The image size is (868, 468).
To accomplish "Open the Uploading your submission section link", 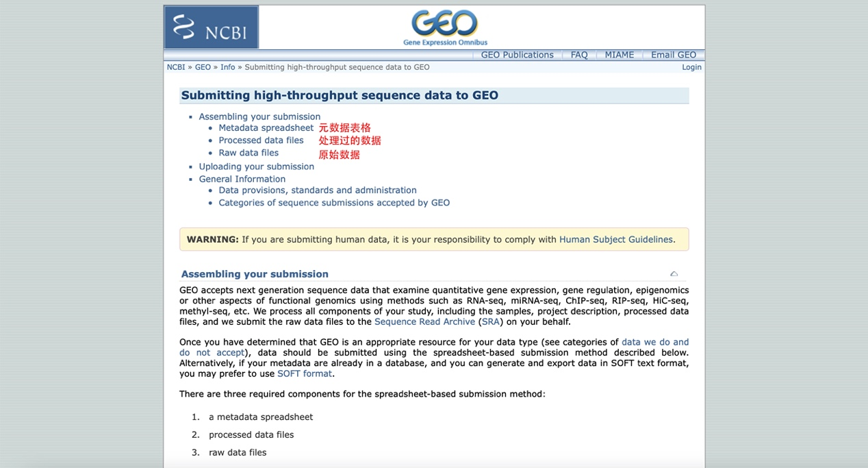I will coord(256,166).
